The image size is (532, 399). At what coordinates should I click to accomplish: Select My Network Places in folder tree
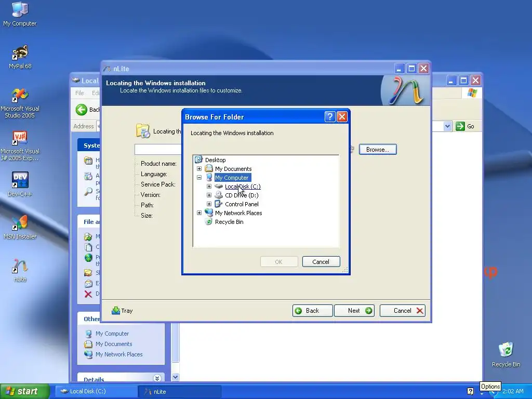[238, 212]
